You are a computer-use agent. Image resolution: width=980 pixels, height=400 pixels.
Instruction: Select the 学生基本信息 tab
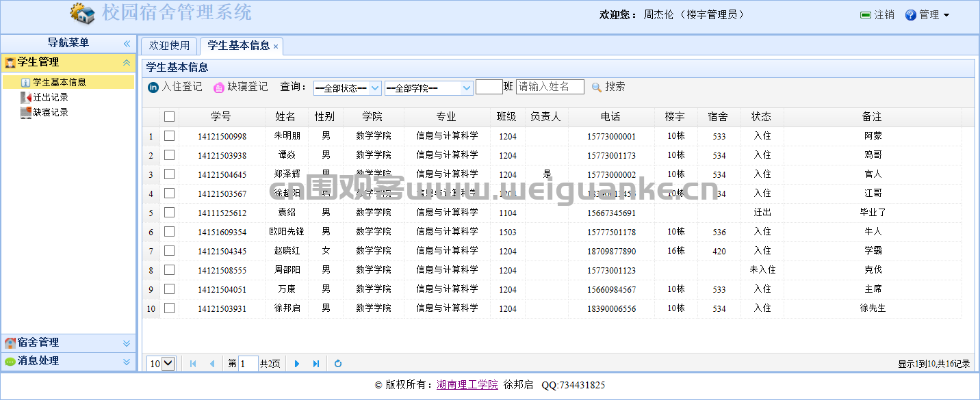[x=238, y=45]
